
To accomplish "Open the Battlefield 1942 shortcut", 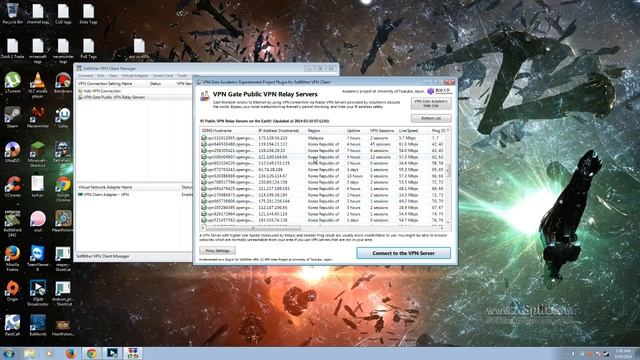I will (x=12, y=223).
